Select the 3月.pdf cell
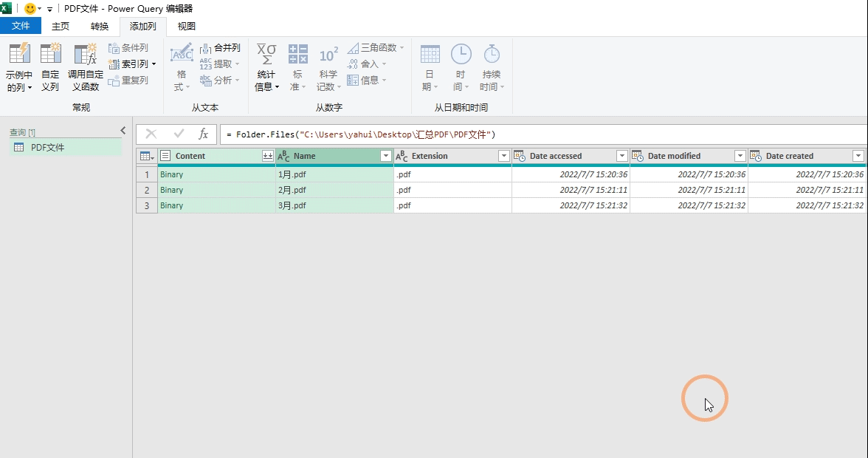 coord(334,205)
